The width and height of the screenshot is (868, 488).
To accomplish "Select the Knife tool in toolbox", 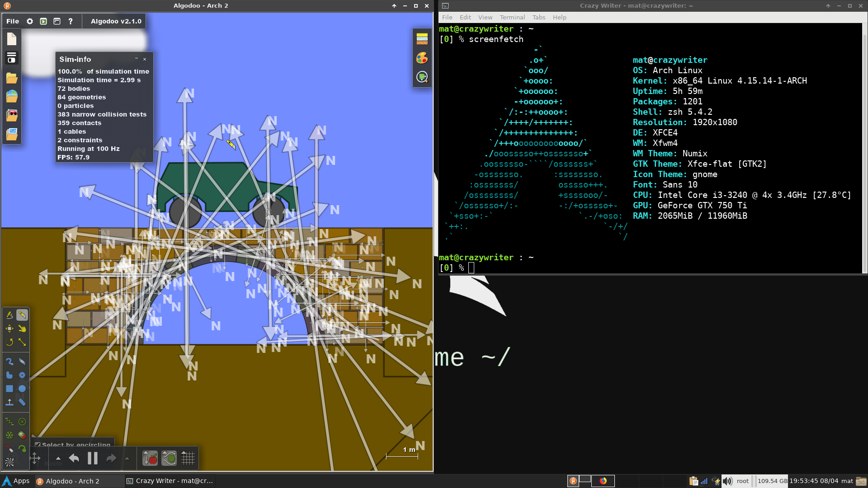I will (22, 314).
